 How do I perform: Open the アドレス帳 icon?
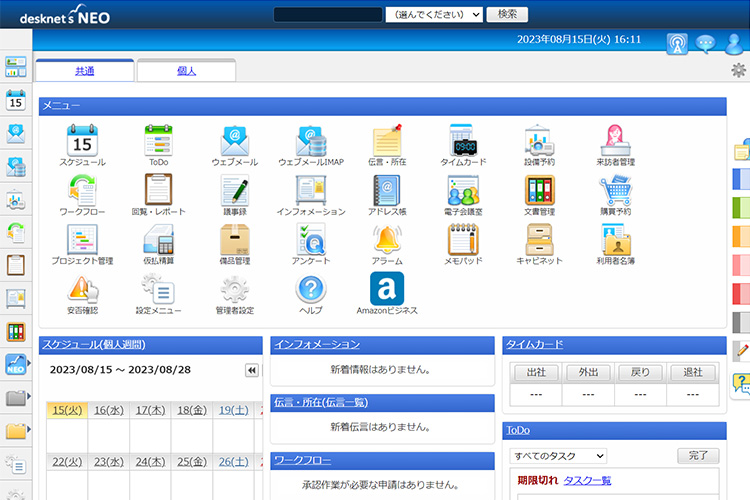coord(386,191)
